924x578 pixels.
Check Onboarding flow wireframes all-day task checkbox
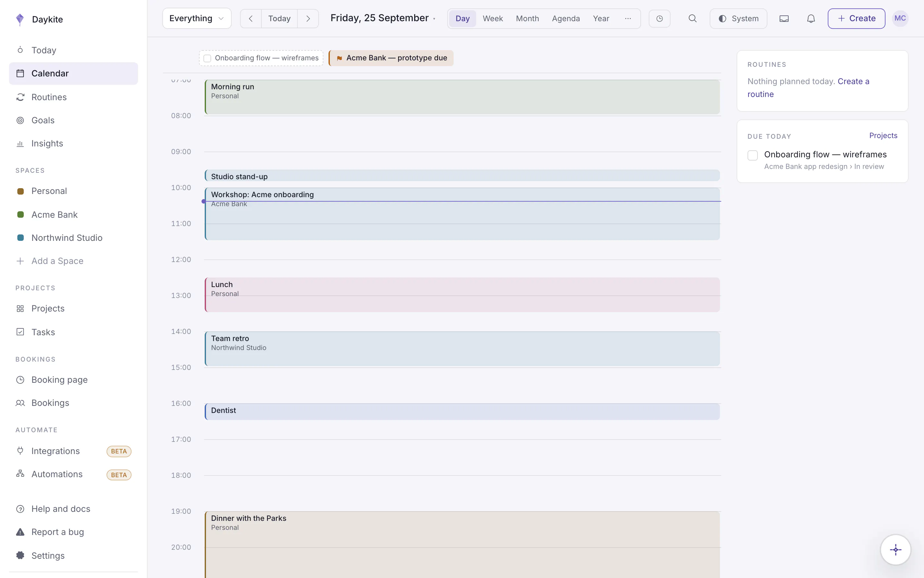[x=207, y=58]
